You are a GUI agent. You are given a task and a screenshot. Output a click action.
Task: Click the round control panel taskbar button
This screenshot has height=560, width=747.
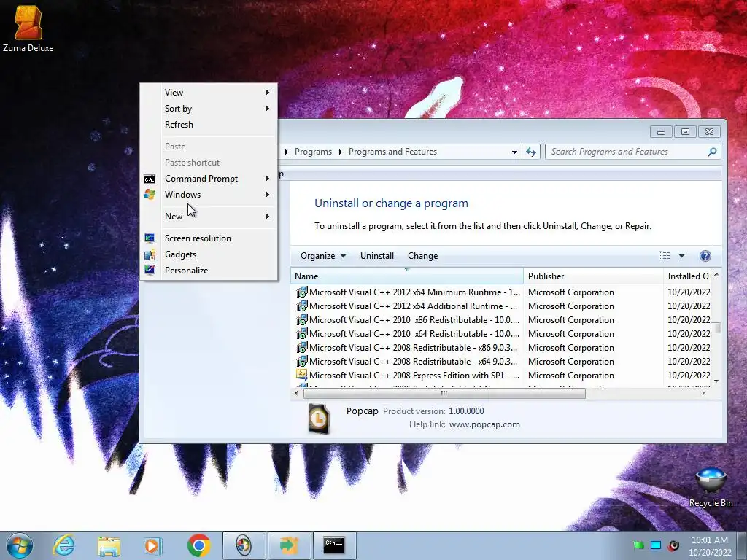pyautogui.click(x=244, y=545)
